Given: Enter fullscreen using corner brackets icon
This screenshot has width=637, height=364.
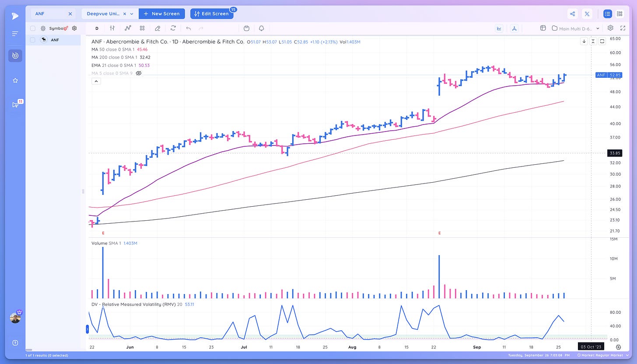Looking at the screenshot, I should pyautogui.click(x=623, y=28).
